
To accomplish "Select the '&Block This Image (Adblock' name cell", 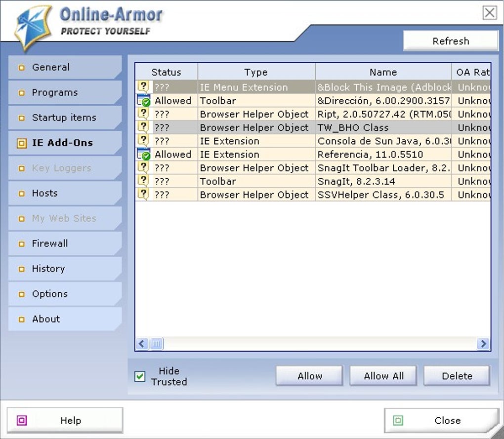I will 383,87.
